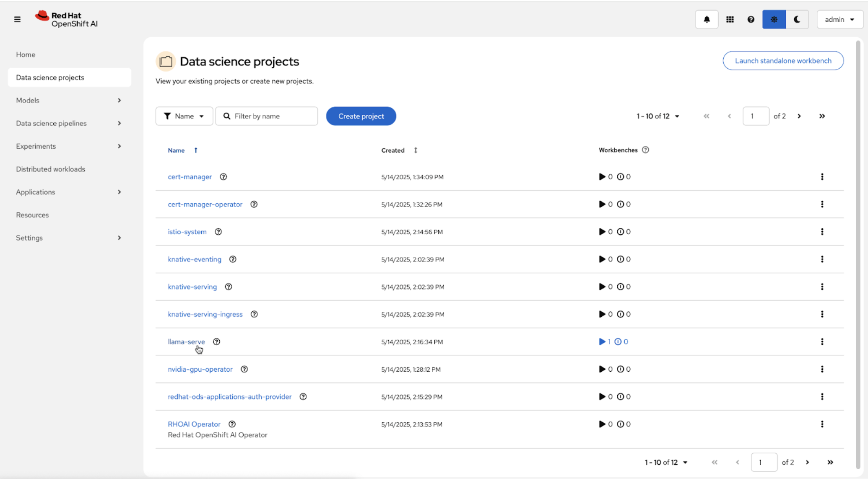Click running workbenches count for llama-serve
868x481 pixels.
pyautogui.click(x=605, y=342)
